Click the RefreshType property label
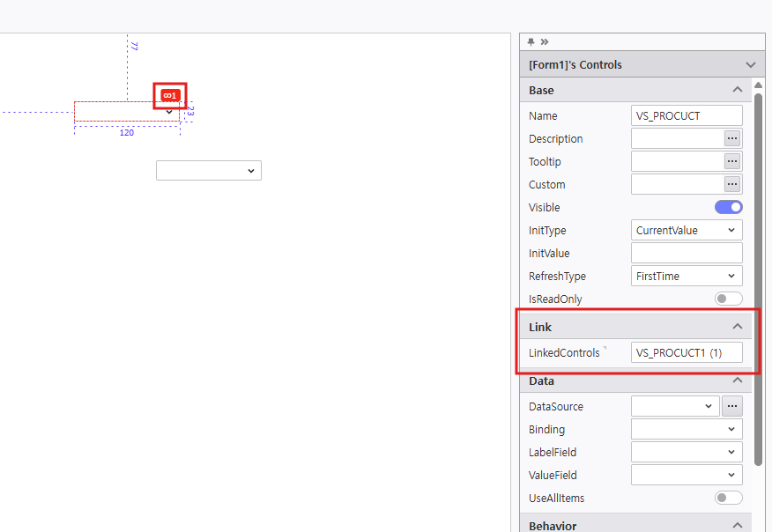 pos(557,276)
